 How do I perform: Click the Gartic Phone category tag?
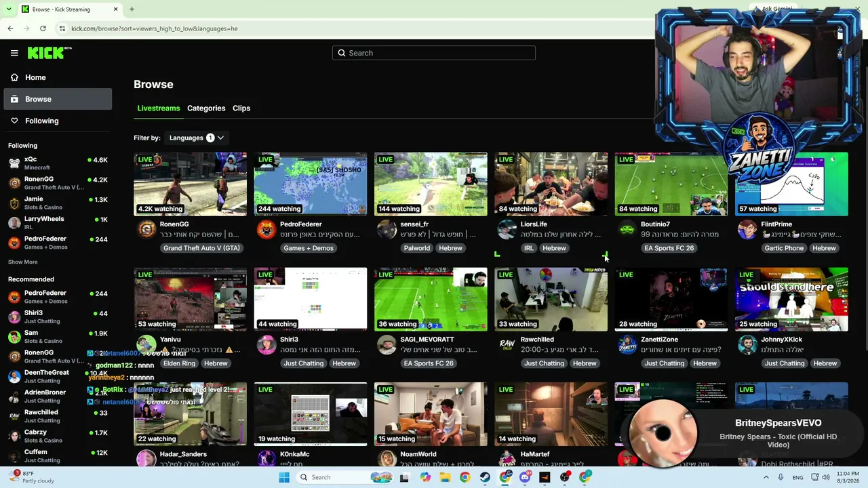pos(784,248)
